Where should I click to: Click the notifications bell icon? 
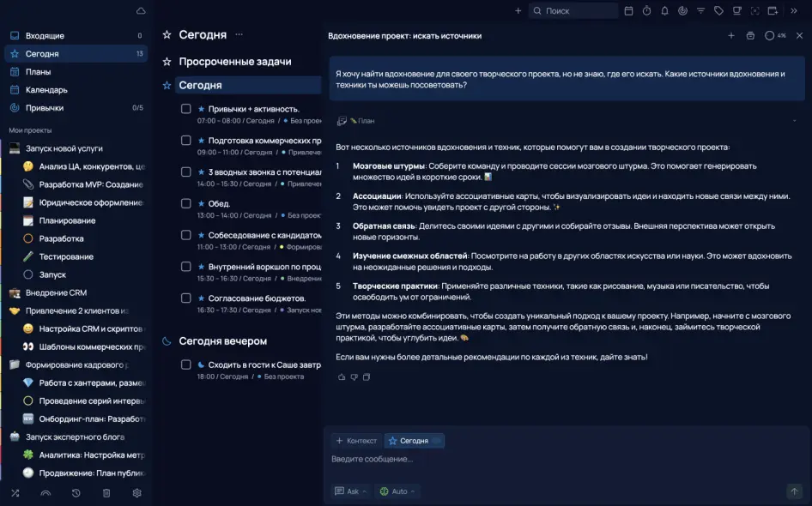664,11
